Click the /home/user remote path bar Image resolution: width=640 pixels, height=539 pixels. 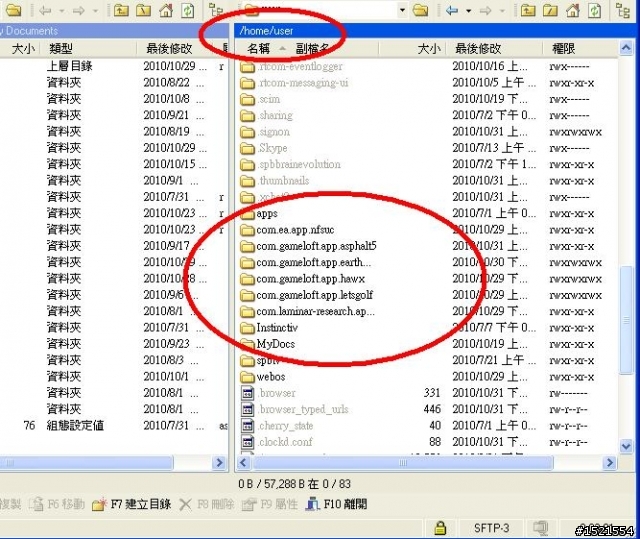(433, 31)
